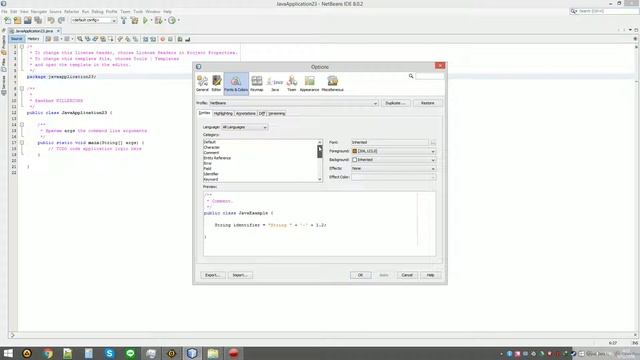
Task: Open the Appearance options category
Action: click(x=309, y=83)
